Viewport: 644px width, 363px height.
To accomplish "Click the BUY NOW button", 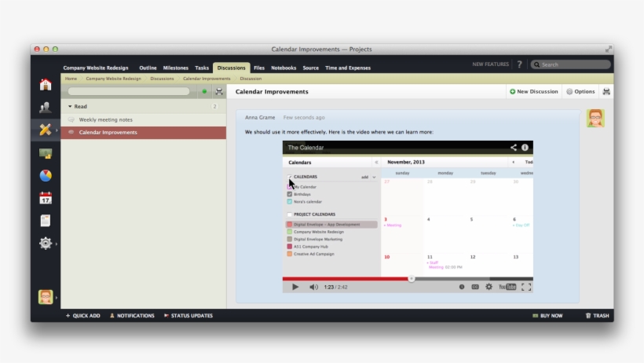I will tap(547, 316).
